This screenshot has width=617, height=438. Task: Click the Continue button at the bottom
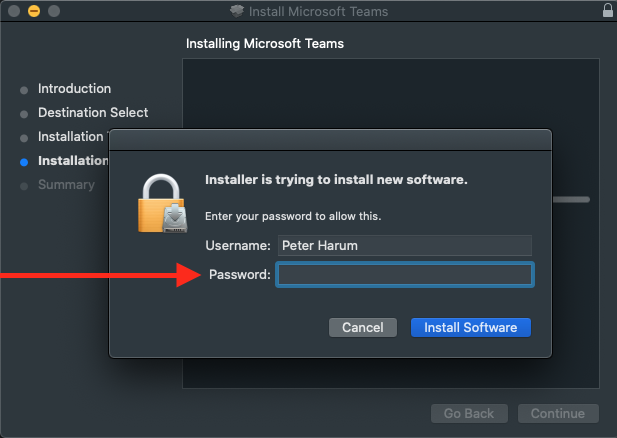pyautogui.click(x=557, y=414)
